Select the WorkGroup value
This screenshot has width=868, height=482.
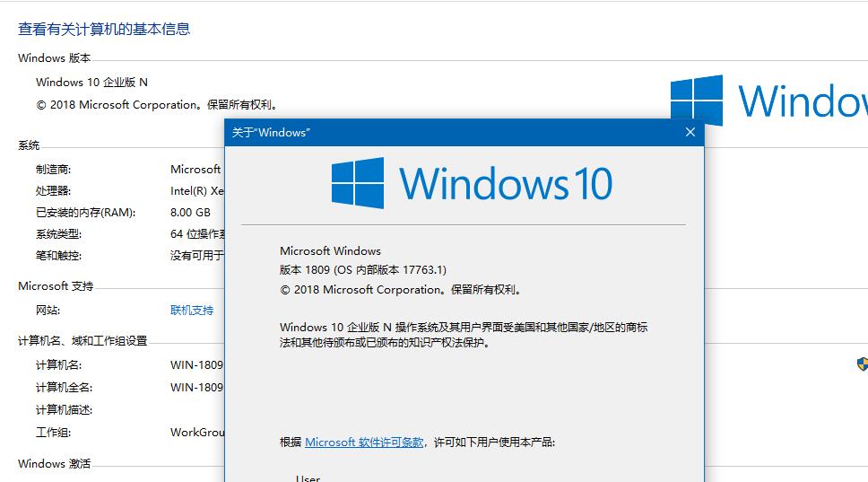pyautogui.click(x=197, y=433)
